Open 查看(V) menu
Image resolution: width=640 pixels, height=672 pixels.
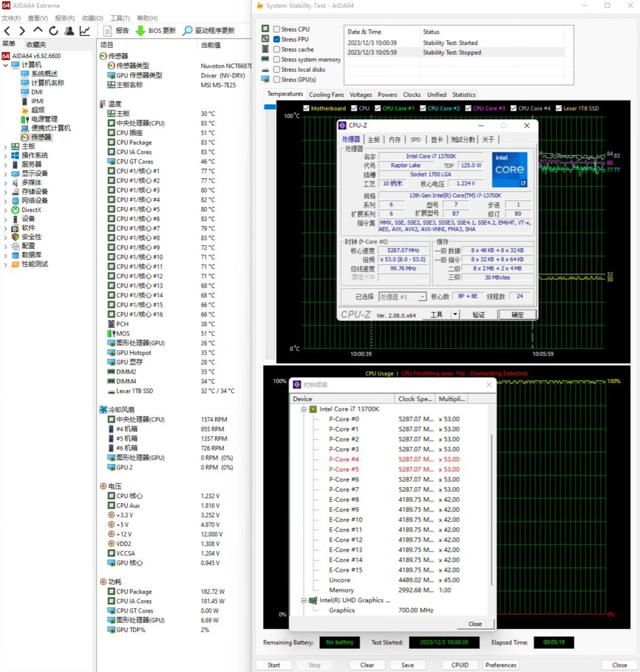(38, 18)
